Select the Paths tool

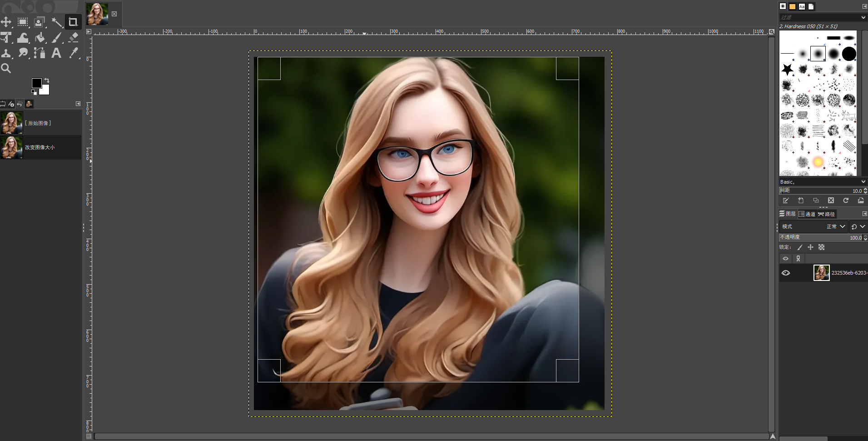point(40,53)
